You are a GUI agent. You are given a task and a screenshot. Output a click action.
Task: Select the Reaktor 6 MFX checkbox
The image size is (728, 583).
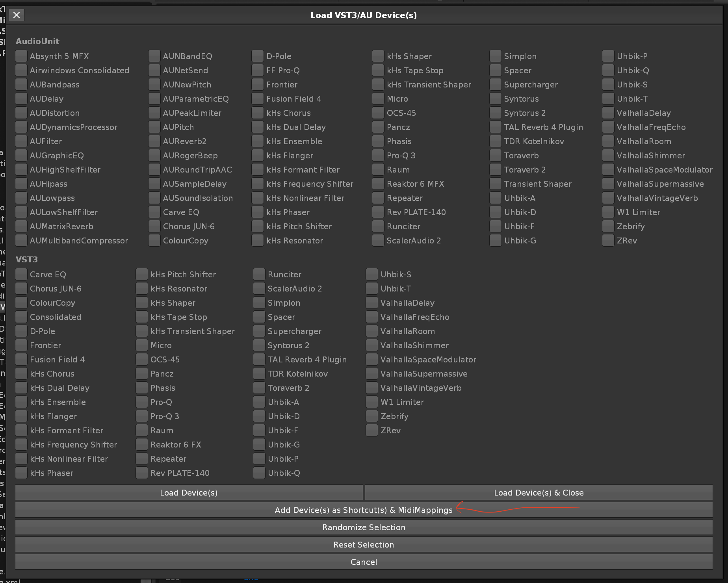coord(378,184)
